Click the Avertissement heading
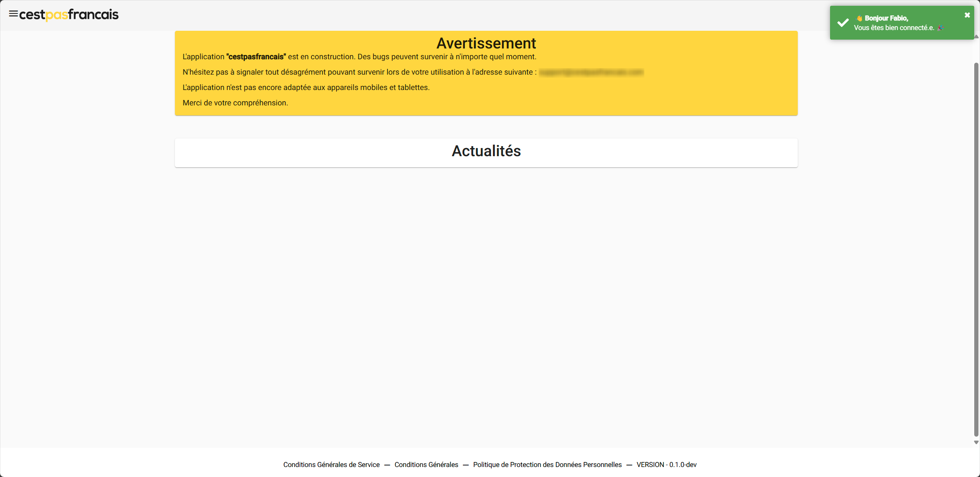The height and width of the screenshot is (477, 980). tap(486, 43)
